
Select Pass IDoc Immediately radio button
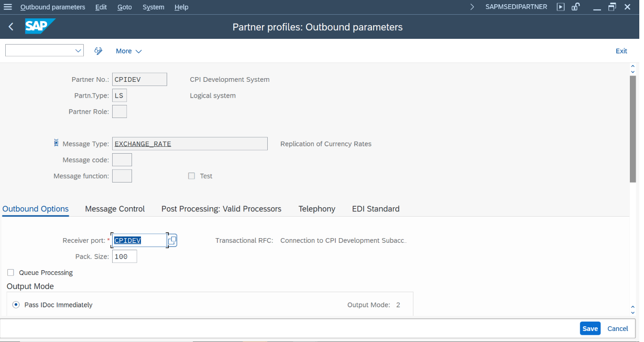click(16, 305)
